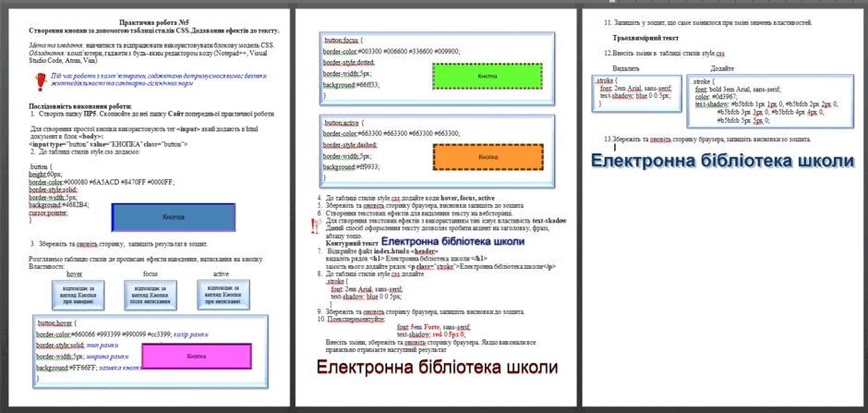
Task: Click the heading "Послідовність виконання роботи:"
Action: [80, 105]
